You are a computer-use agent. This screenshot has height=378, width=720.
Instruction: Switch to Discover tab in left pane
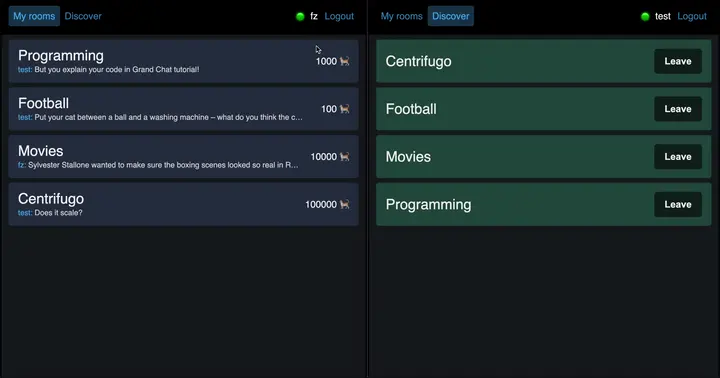pos(83,16)
